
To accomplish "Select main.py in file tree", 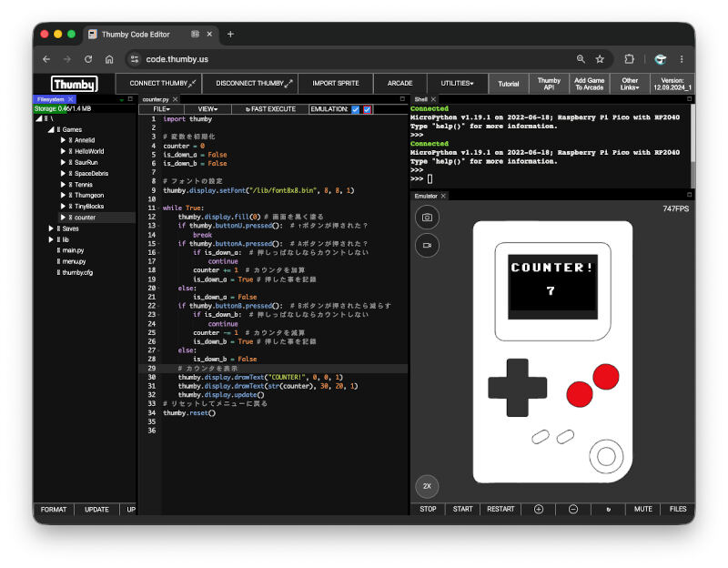I will [x=73, y=250].
